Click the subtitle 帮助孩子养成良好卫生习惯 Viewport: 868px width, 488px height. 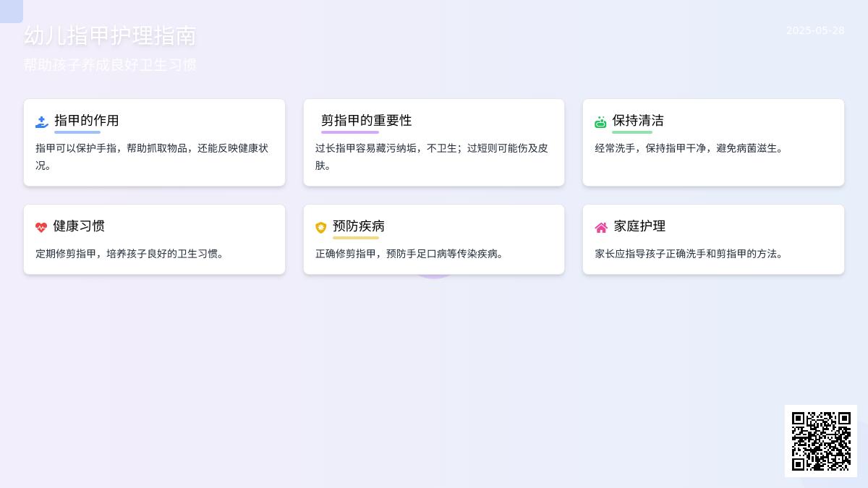click(110, 65)
